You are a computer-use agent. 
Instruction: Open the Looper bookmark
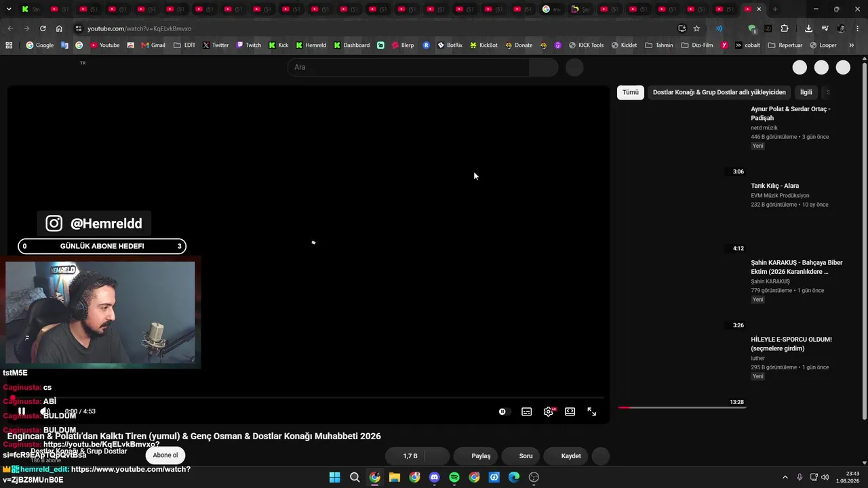coord(823,45)
